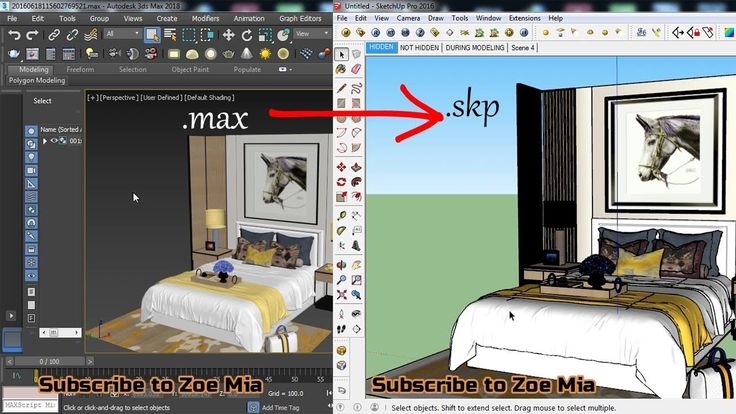Click the Scene 4 tab in SketchUp
The height and width of the screenshot is (414, 736).
pyautogui.click(x=522, y=48)
